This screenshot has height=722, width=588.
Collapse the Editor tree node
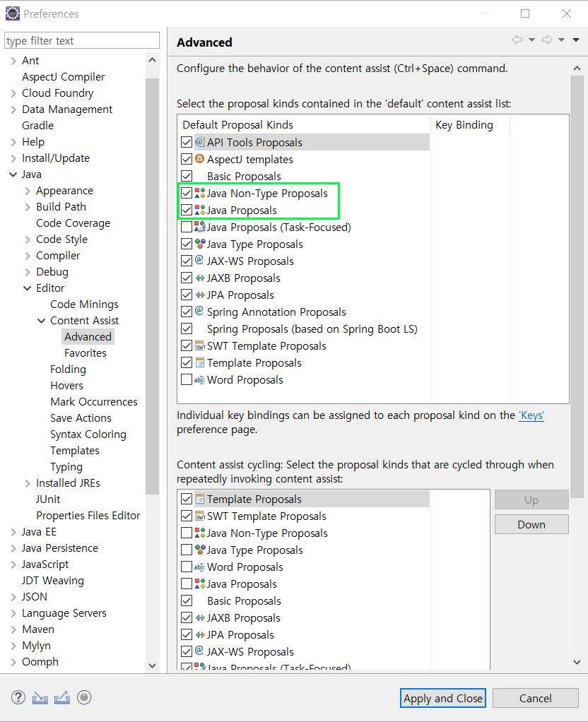click(27, 288)
